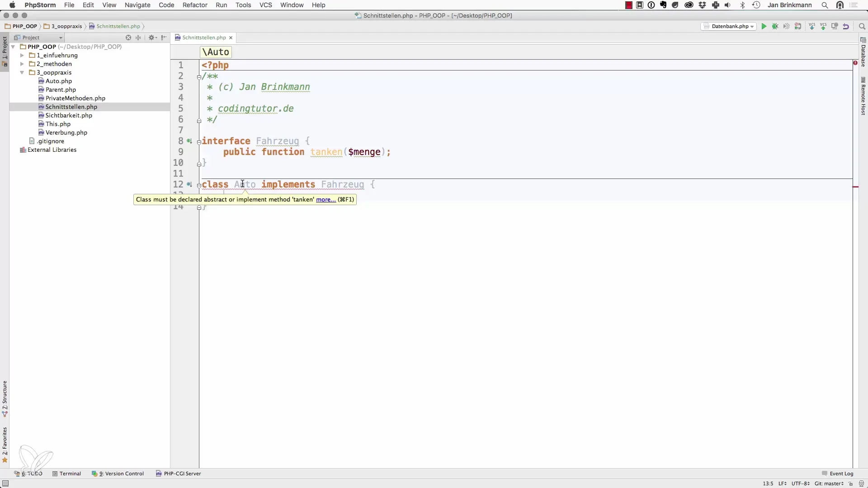This screenshot has height=488, width=868.
Task: Open the VCS show history icon
Action: click(835, 27)
